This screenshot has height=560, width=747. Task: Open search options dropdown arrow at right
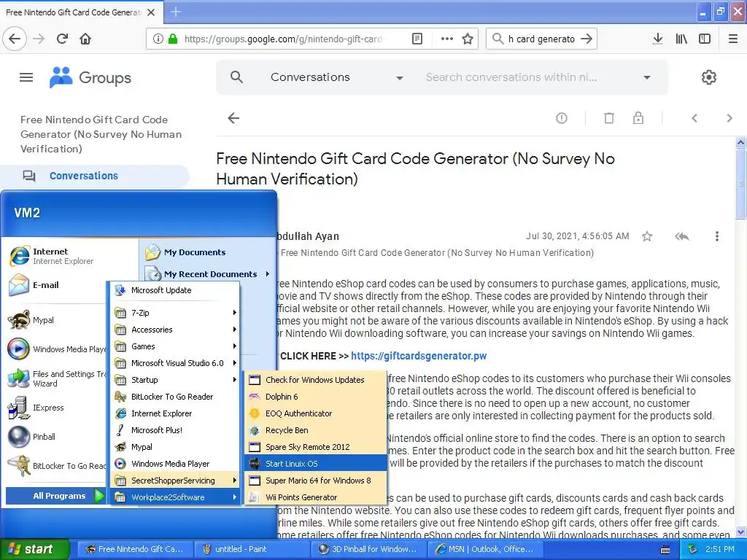coord(647,77)
